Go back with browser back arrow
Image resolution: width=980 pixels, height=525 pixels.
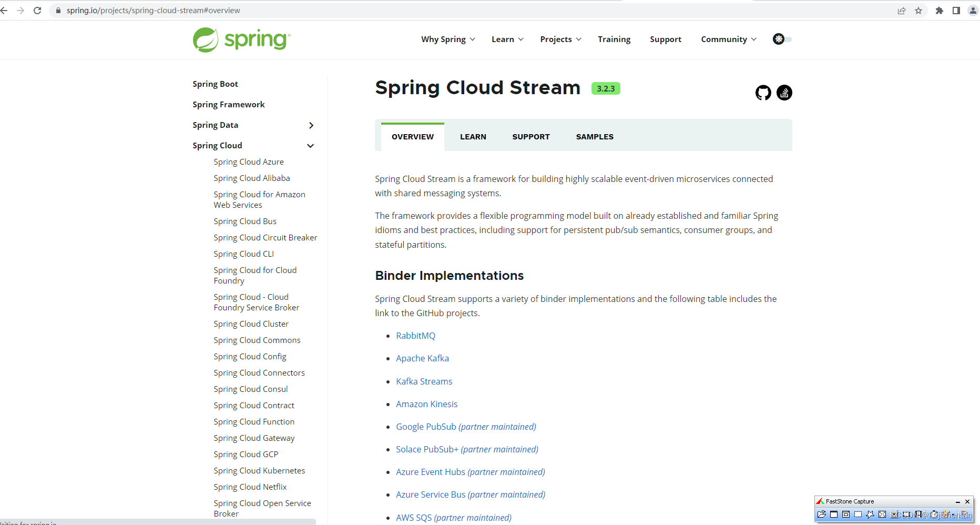pyautogui.click(x=4, y=11)
